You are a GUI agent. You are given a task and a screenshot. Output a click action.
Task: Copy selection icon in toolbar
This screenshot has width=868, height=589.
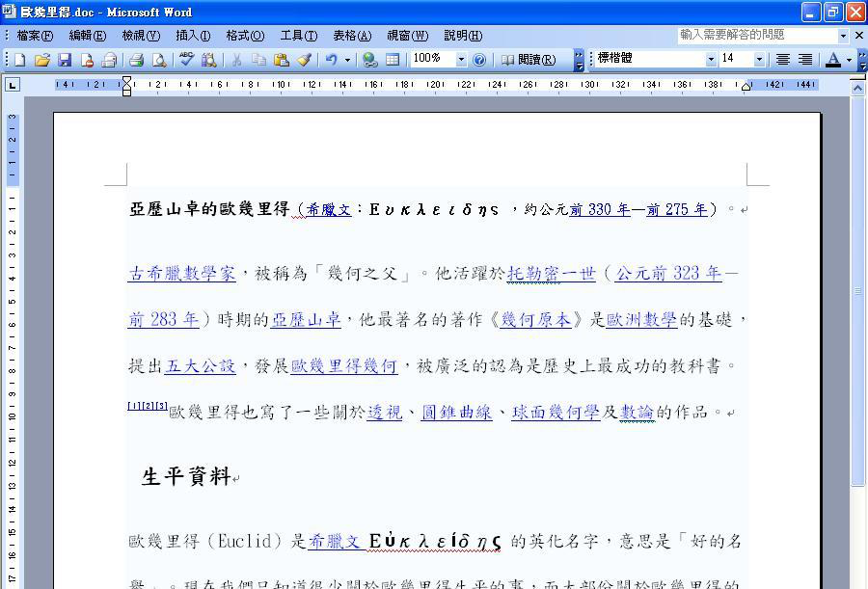click(x=258, y=59)
